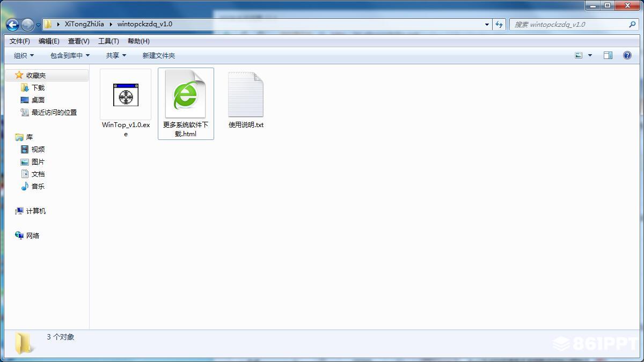Select the WinTop_v1.0.exe file icon
This screenshot has height=362, width=644.
pyautogui.click(x=126, y=95)
